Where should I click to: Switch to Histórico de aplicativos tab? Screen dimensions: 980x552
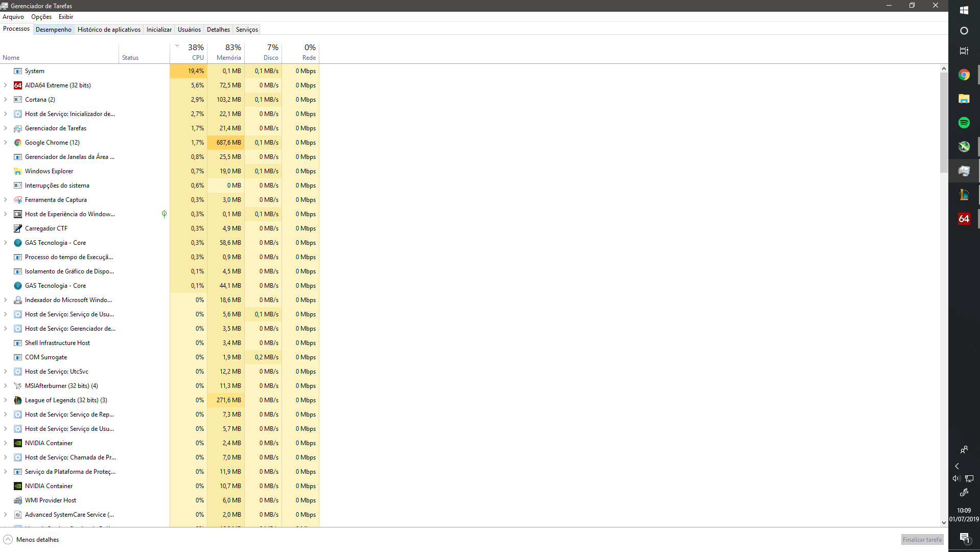click(109, 30)
